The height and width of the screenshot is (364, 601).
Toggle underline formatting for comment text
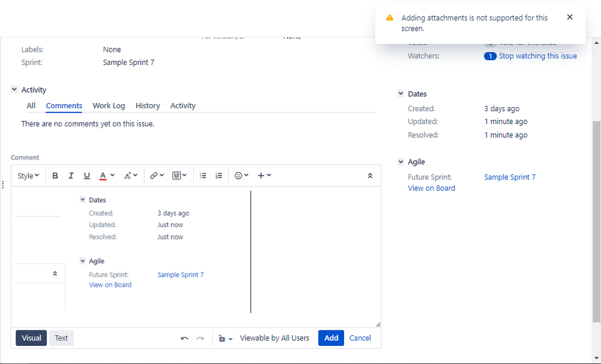[x=87, y=175]
